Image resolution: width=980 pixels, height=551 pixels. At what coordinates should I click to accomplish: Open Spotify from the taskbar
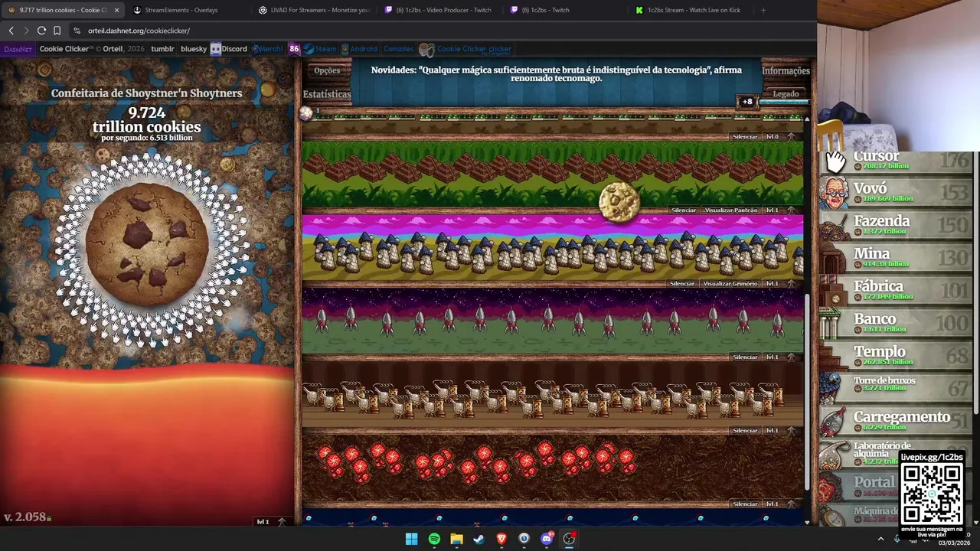(x=434, y=539)
